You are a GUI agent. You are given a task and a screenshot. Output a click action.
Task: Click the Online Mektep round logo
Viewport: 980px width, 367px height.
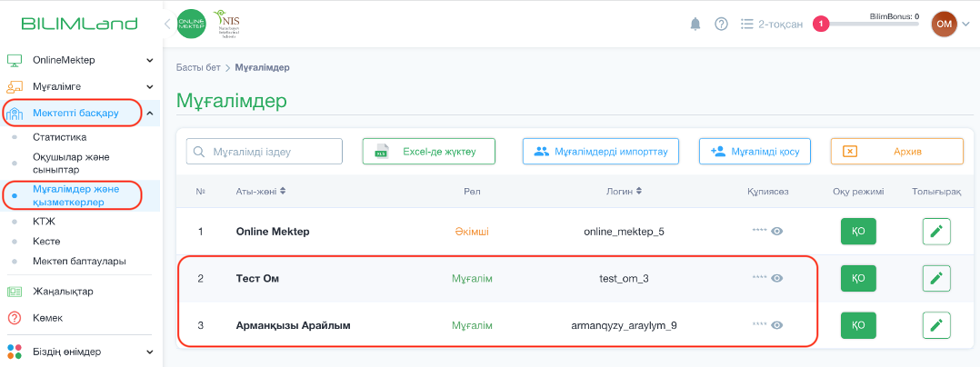coord(192,24)
